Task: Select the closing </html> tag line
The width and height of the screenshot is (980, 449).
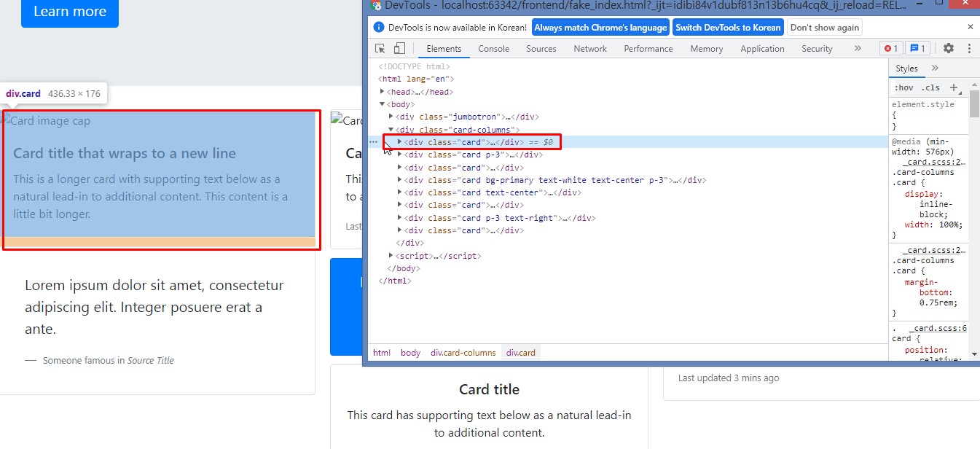Action: [x=395, y=281]
